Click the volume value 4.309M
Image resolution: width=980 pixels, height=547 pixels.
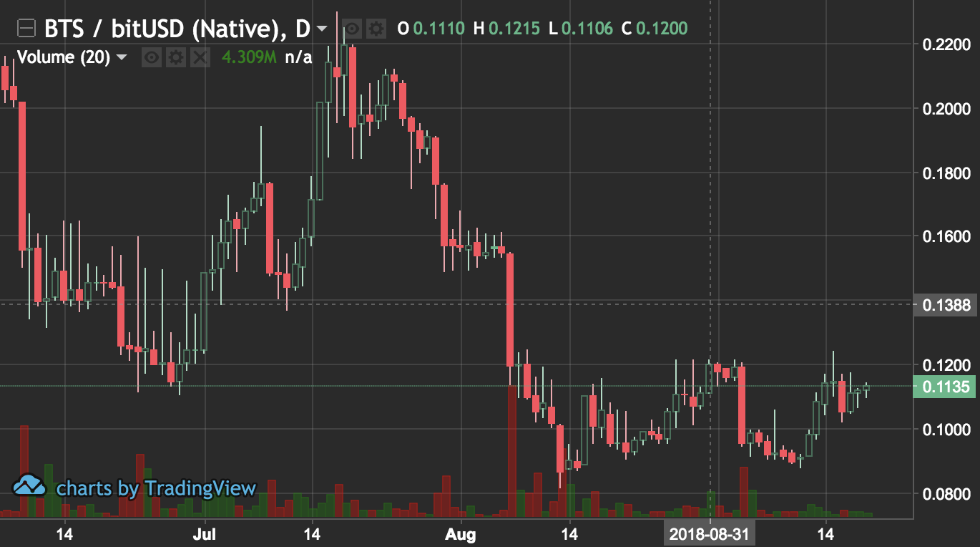pos(249,57)
